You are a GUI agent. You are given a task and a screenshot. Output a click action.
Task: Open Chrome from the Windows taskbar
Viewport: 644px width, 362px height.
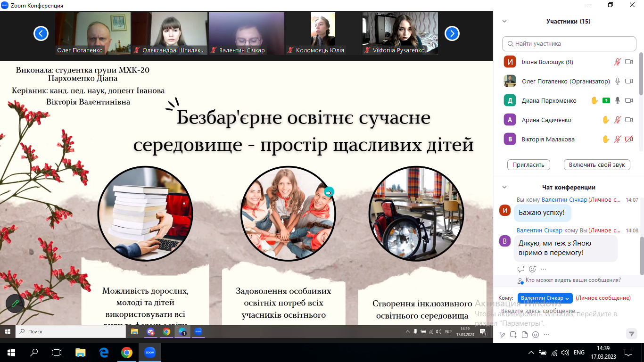pos(126,352)
